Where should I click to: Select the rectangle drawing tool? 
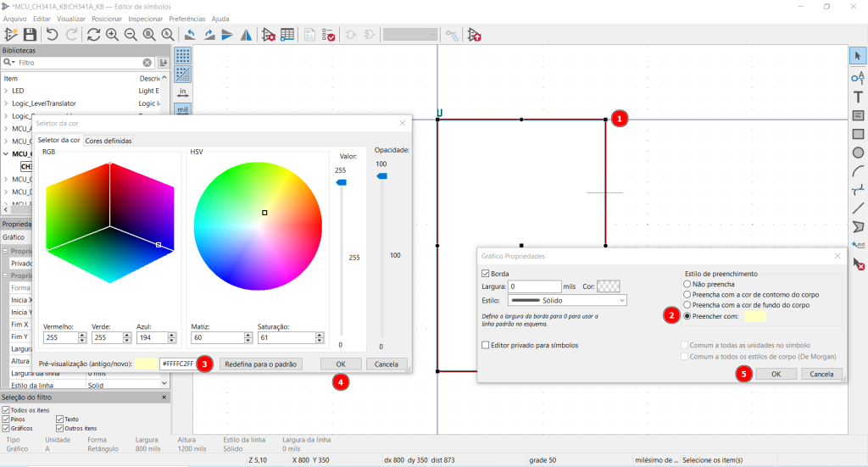858,134
